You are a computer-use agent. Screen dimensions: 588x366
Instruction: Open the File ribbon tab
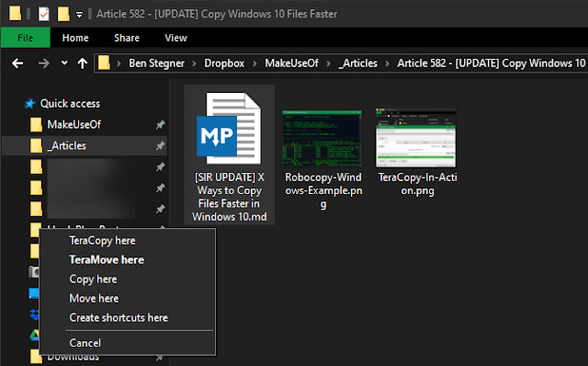click(26, 38)
